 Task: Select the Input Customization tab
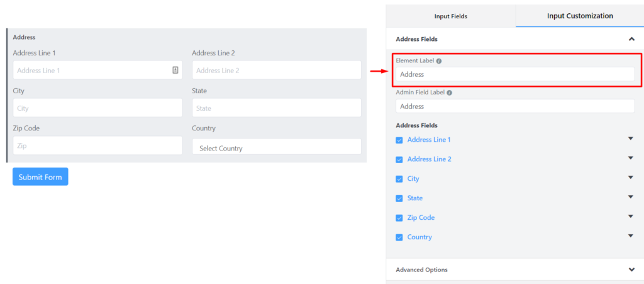click(x=580, y=16)
